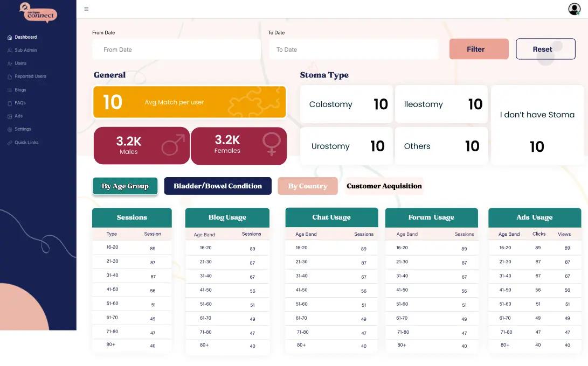The width and height of the screenshot is (588, 366).
Task: Click the Reset button
Action: point(545,49)
